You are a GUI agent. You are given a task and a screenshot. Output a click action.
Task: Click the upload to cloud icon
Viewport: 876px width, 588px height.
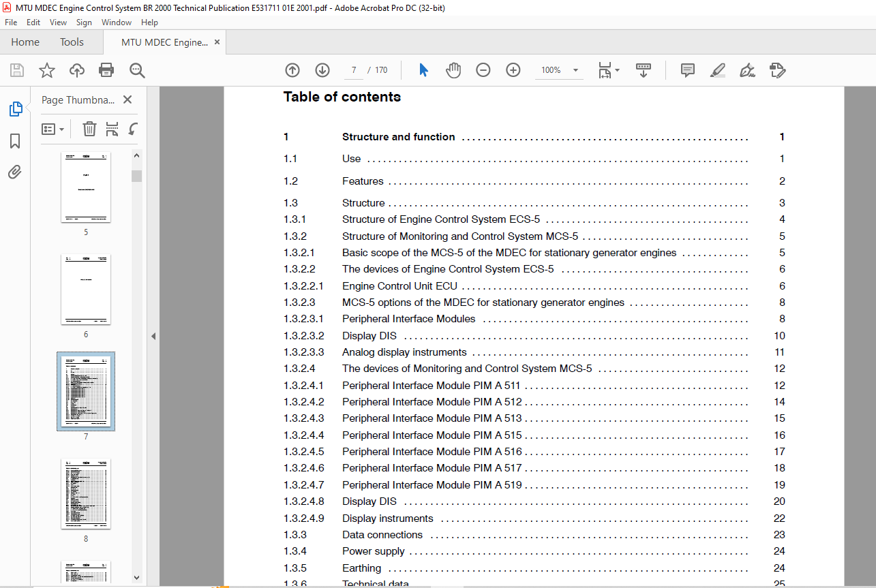pyautogui.click(x=77, y=70)
